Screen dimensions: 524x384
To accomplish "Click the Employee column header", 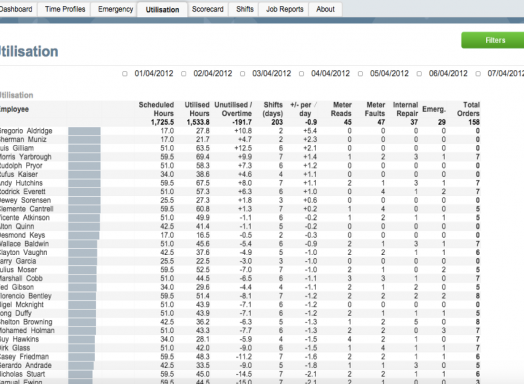I will 14,109.
